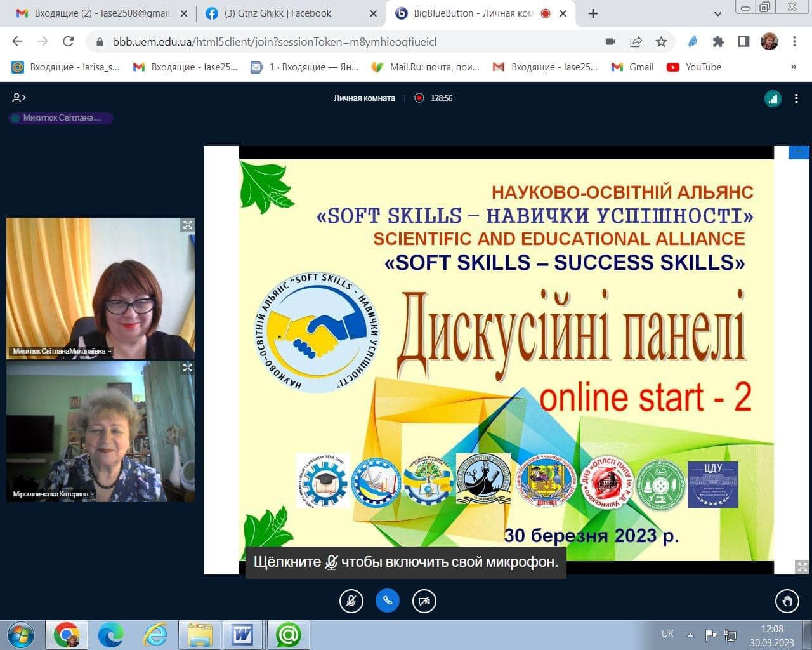Open connection status signal icon
This screenshot has height=650, width=812.
tap(773, 98)
